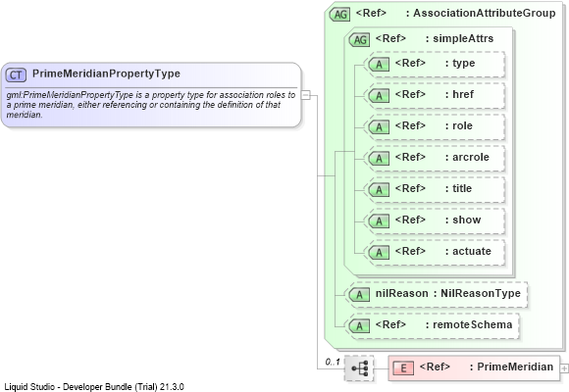The image size is (569, 392).
Task: Click the CT icon of PrimeMeridianPropertyType
Action: tap(16, 75)
